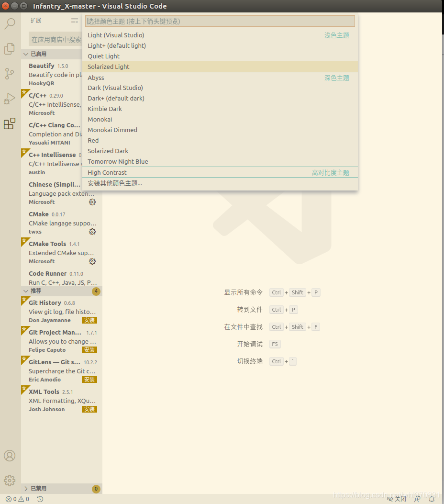Pick the Monokai Dimmed theme
Viewport: 444px width, 504px height.
(x=220, y=130)
